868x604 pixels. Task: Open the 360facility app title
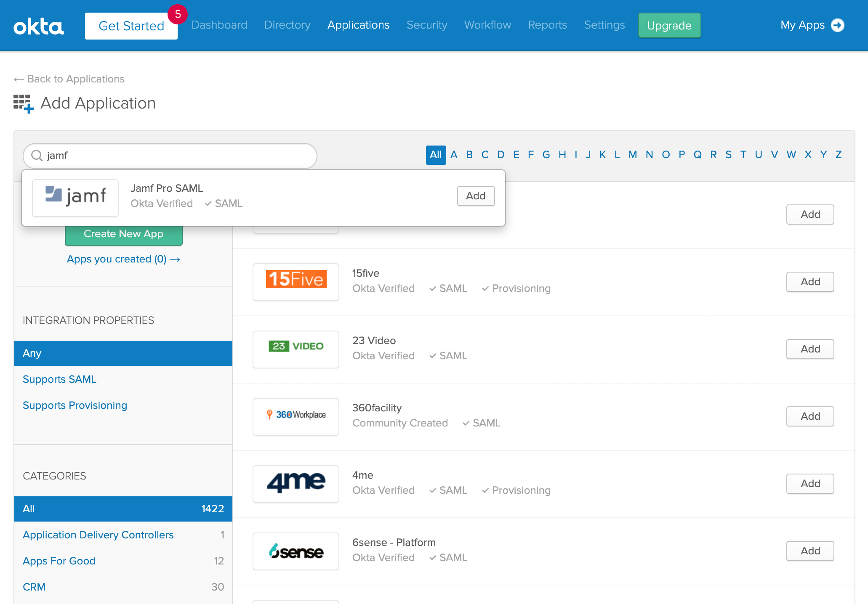[x=377, y=408]
